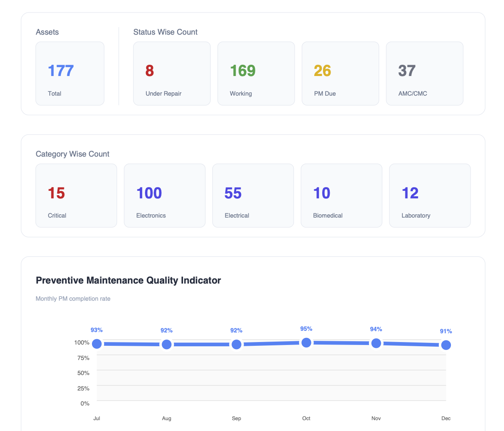504x431 pixels.
Task: Open the Laboratory category card
Action: coord(430,195)
